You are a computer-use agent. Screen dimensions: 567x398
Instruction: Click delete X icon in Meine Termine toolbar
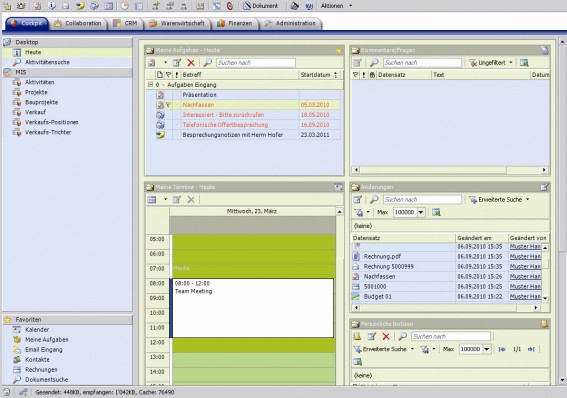(191, 200)
